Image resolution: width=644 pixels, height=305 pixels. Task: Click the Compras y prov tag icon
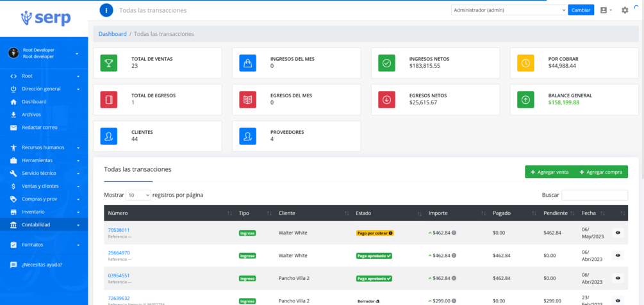tap(13, 199)
